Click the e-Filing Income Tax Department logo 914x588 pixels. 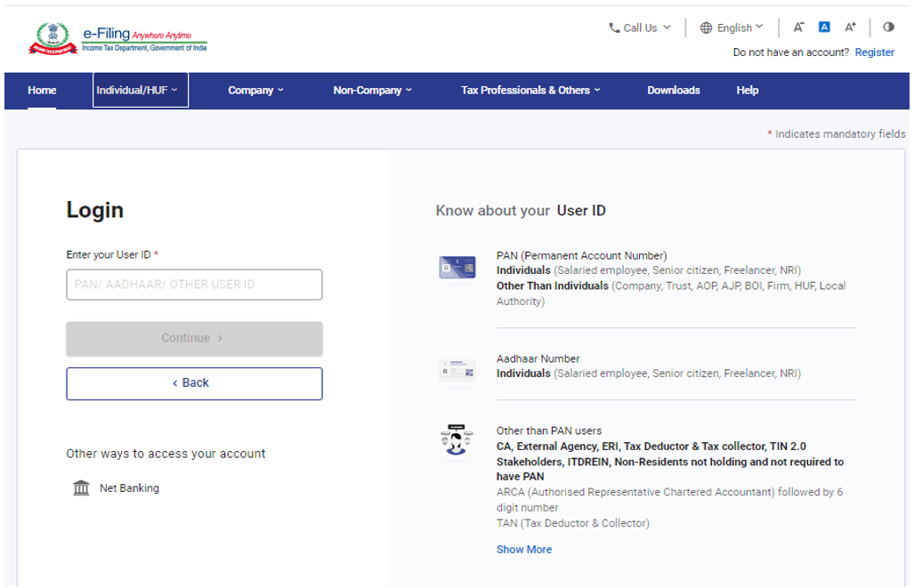coord(117,39)
